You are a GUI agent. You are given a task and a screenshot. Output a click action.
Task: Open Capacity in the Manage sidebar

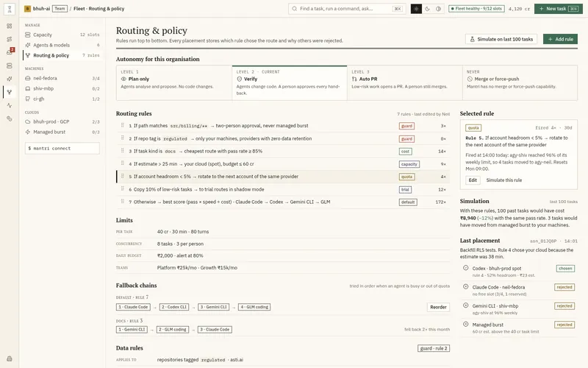[62, 35]
